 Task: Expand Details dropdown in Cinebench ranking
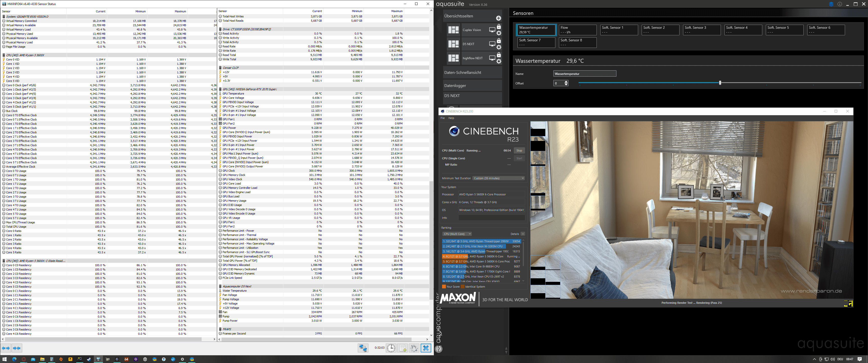pos(523,234)
